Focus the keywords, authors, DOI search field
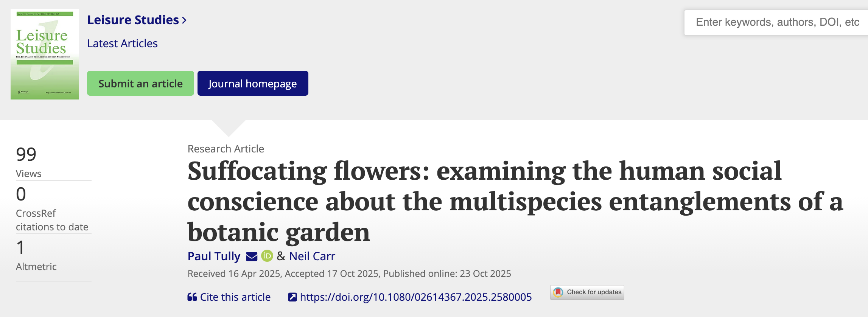This screenshot has width=868, height=317. (x=776, y=22)
